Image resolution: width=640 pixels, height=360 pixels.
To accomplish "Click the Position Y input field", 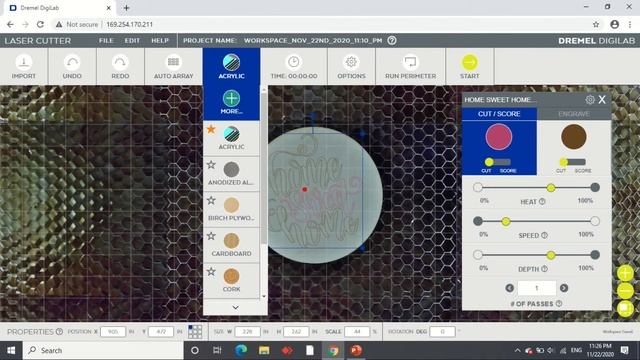I will tap(160, 331).
